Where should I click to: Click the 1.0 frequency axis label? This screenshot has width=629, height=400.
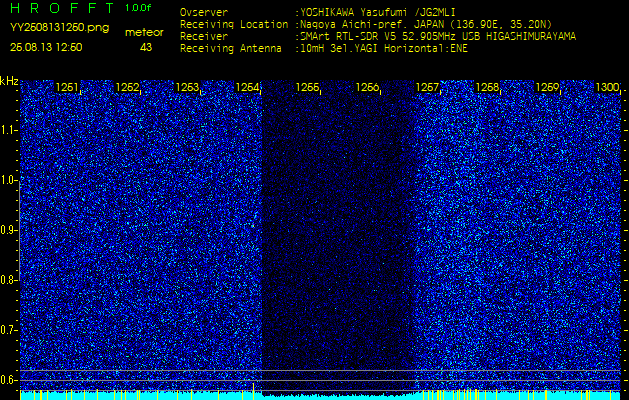point(8,180)
